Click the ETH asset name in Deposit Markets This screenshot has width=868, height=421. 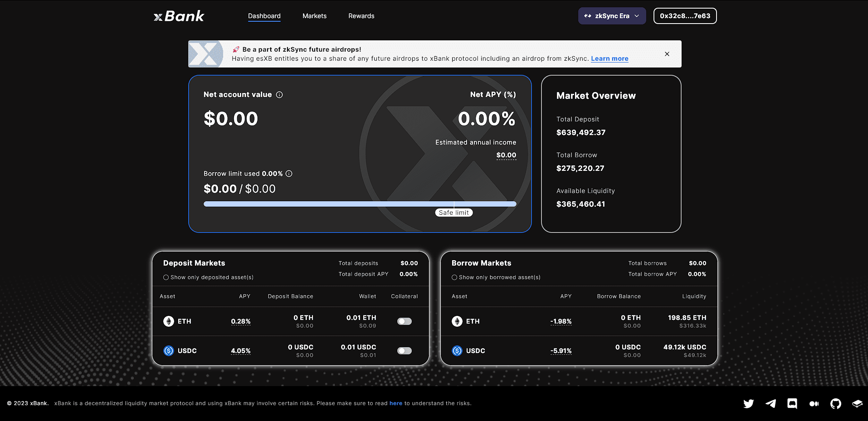point(185,321)
